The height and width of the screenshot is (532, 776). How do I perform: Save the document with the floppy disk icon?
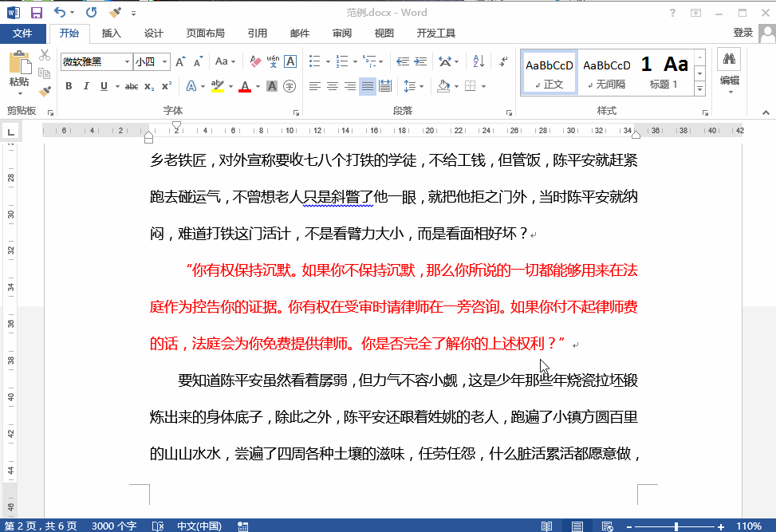click(x=37, y=13)
